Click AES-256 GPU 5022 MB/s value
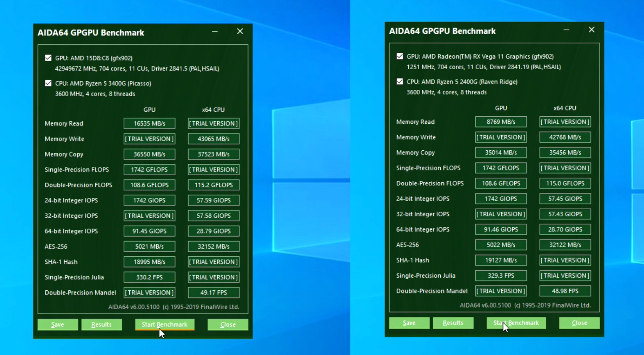644x355 pixels. (501, 245)
